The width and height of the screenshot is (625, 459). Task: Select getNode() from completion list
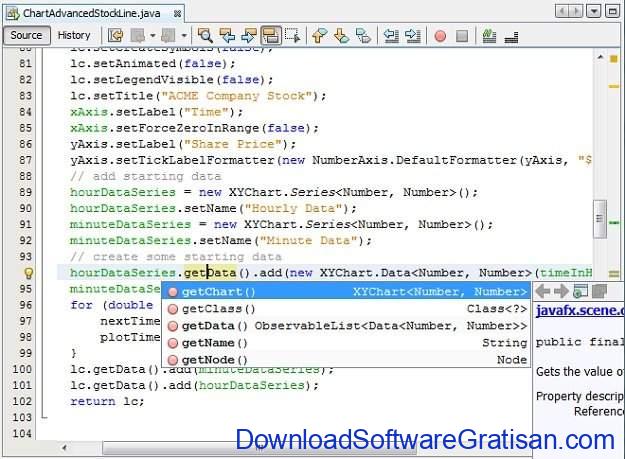346,360
